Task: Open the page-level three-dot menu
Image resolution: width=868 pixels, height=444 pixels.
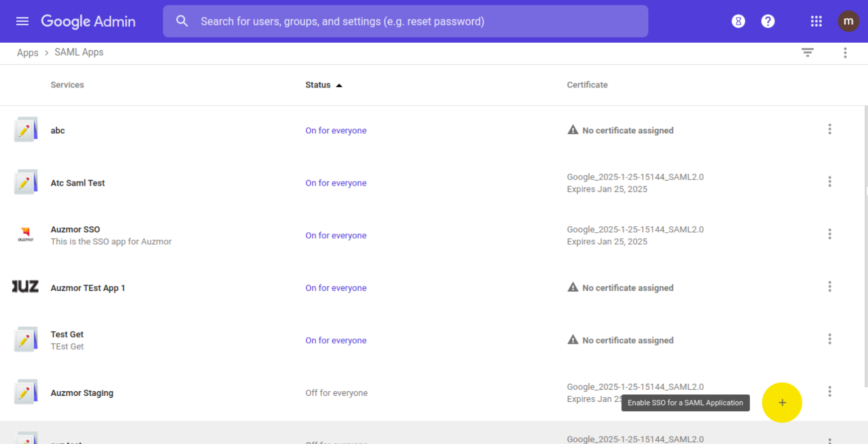Action: [x=845, y=53]
